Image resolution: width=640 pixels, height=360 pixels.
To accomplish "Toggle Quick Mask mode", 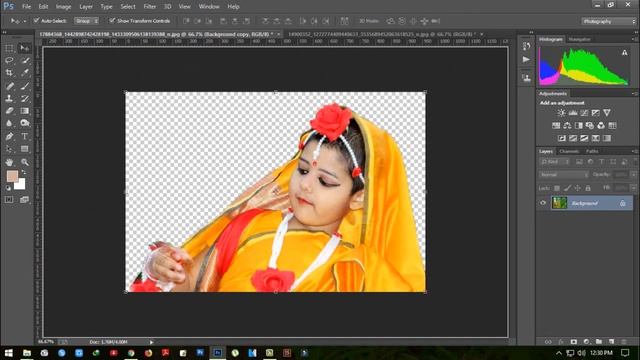I will coord(9,200).
